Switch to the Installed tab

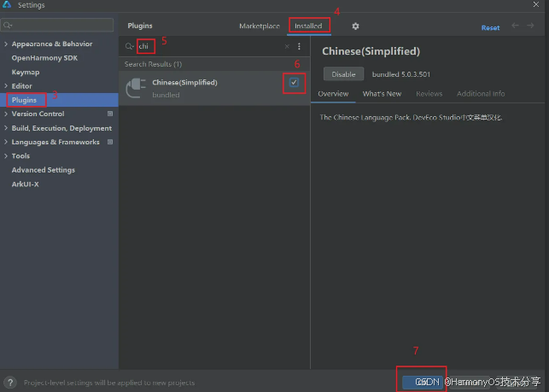click(x=308, y=26)
